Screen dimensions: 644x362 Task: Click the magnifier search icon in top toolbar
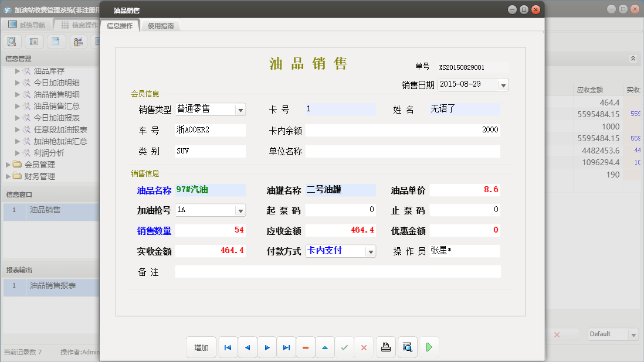pos(12,41)
